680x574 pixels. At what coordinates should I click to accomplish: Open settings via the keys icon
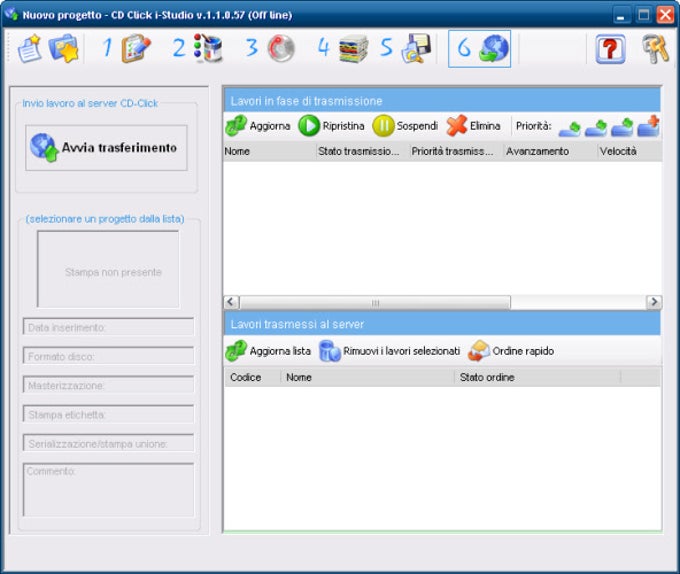[656, 49]
